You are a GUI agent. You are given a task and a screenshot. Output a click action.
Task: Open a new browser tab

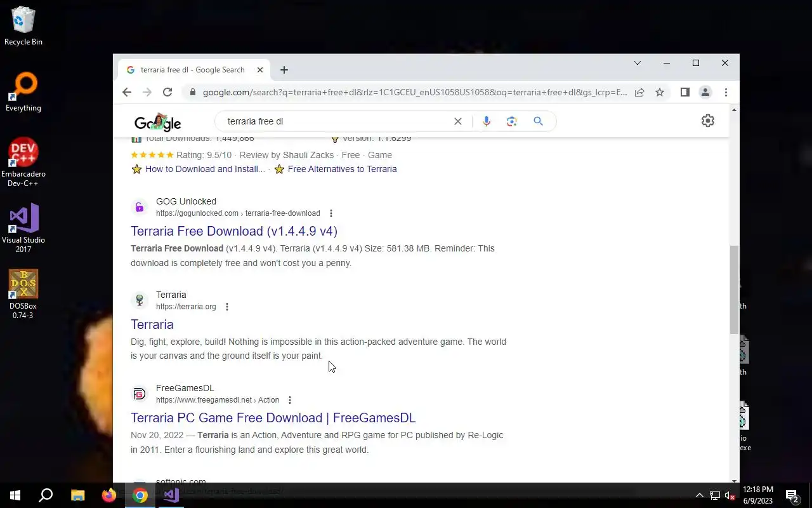pos(284,70)
